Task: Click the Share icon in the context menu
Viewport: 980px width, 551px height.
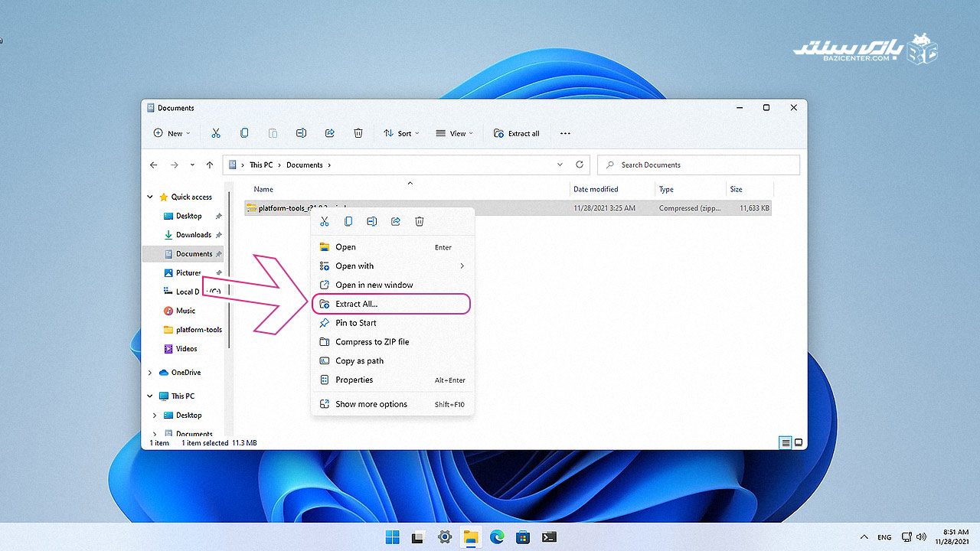Action: click(396, 221)
